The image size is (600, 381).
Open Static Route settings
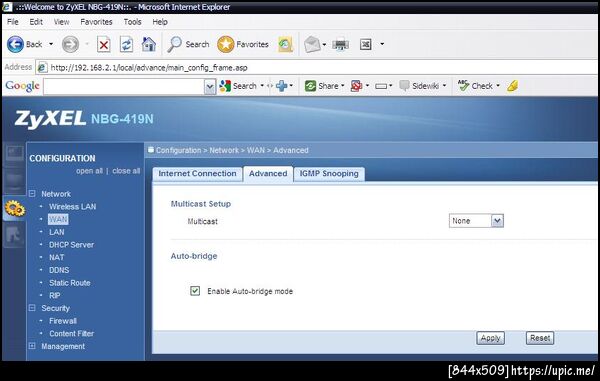tap(70, 283)
